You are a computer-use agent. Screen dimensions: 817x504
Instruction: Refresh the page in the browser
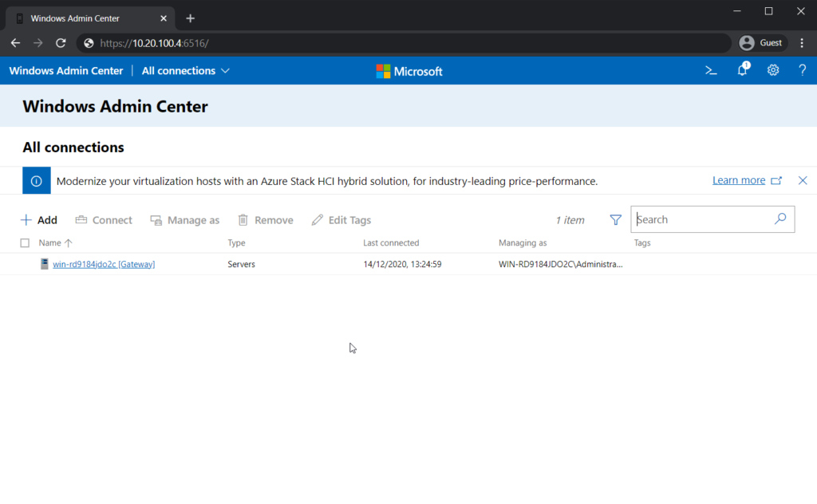click(x=61, y=42)
